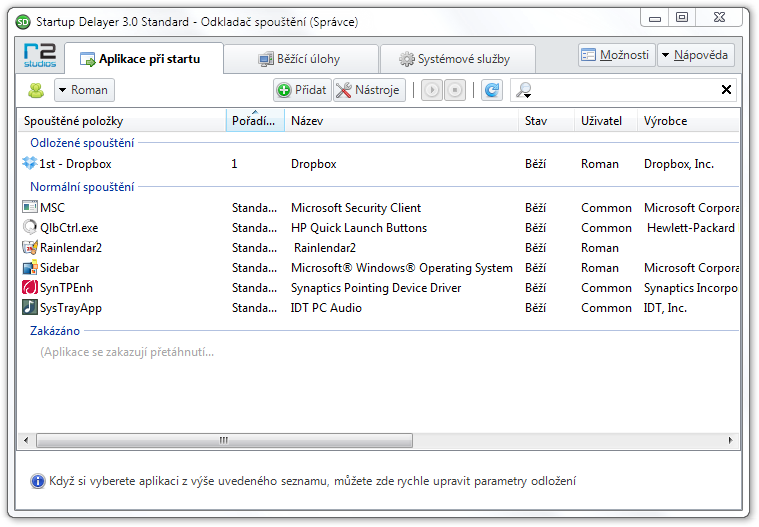Sort by Pořadí column header
759x527 pixels.
click(x=255, y=121)
